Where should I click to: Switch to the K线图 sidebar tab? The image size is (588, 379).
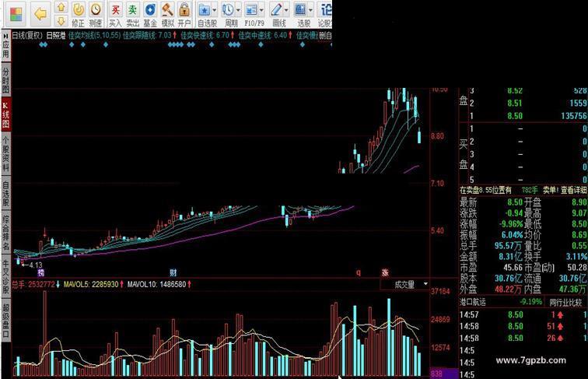5,115
